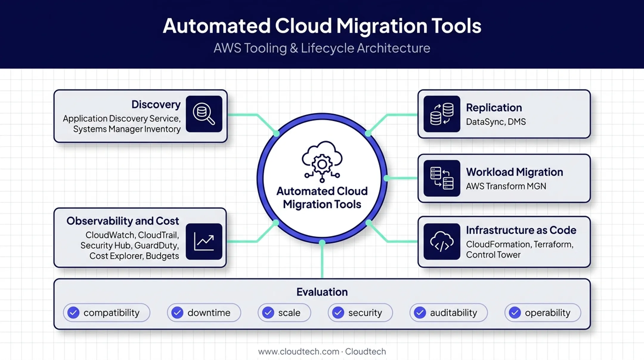Image resolution: width=644 pixels, height=360 pixels.
Task: Click 'CloudWatch, CloudTrail,' text
Action: point(132,235)
